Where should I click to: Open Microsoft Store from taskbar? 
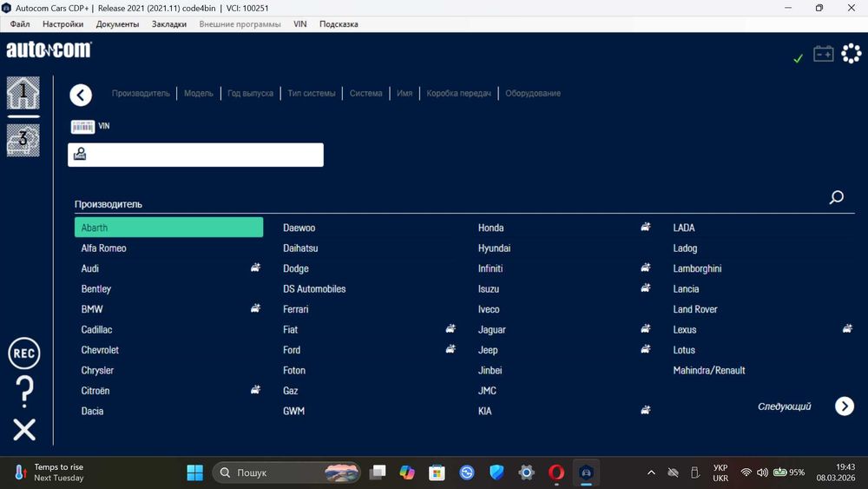click(437, 472)
